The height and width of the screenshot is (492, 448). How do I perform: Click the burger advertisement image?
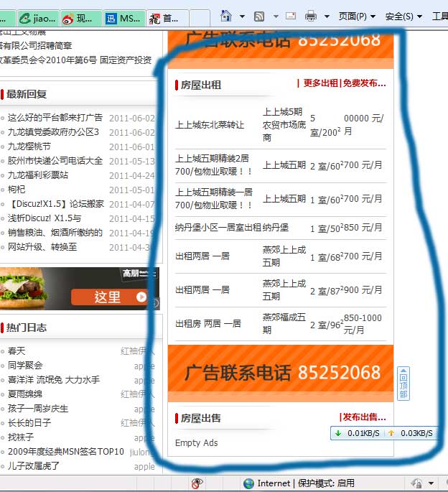pyautogui.click(x=80, y=288)
